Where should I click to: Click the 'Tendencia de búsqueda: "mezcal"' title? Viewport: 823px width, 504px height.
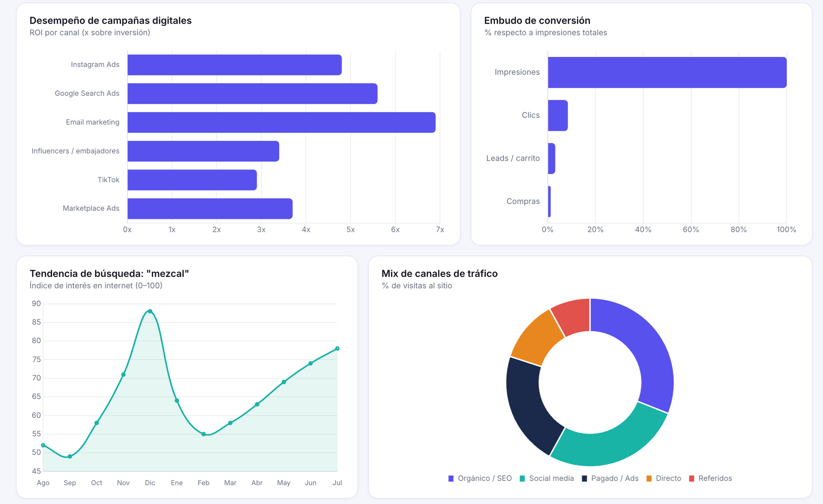pos(109,273)
